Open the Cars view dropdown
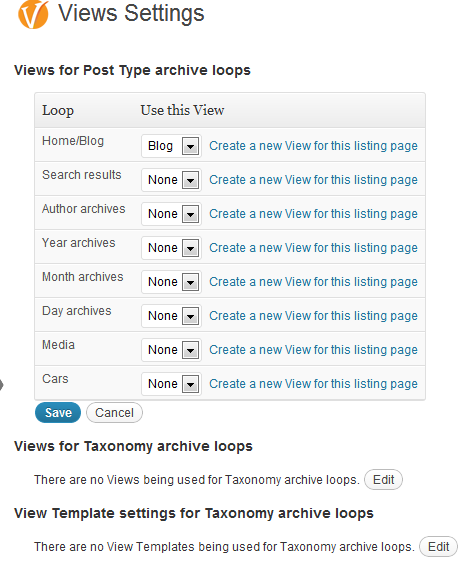 [171, 384]
